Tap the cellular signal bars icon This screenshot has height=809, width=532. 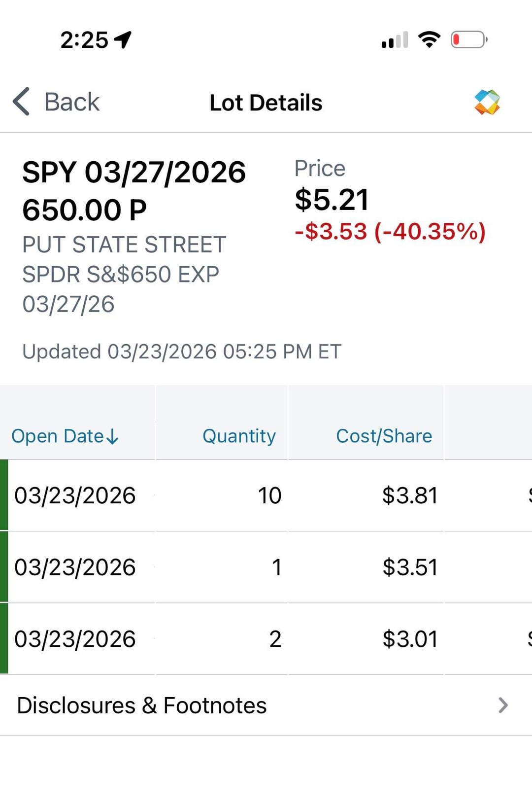[395, 40]
